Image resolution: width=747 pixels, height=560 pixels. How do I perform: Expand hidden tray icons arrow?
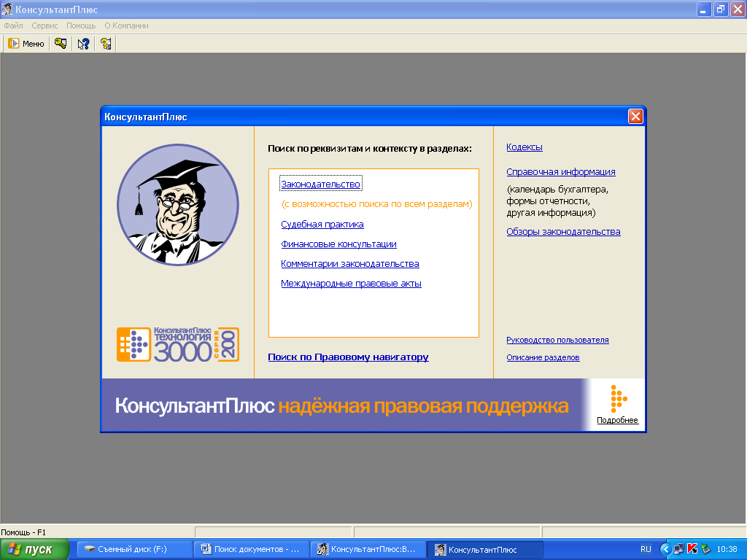(665, 550)
